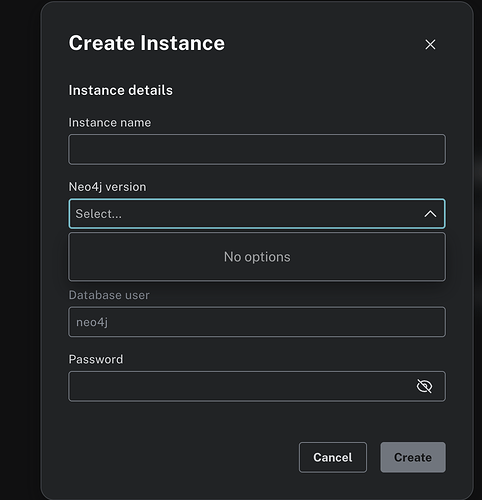Cancel the instance creation
This screenshot has width=482, height=500.
coord(333,457)
